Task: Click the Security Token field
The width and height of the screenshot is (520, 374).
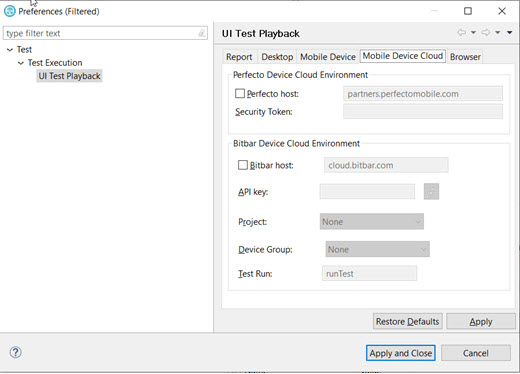Action: click(x=423, y=111)
